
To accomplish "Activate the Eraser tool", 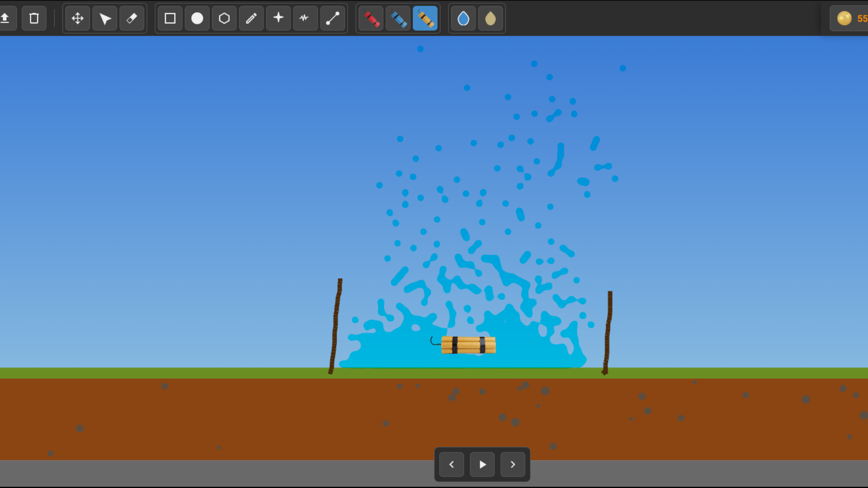I will (132, 19).
